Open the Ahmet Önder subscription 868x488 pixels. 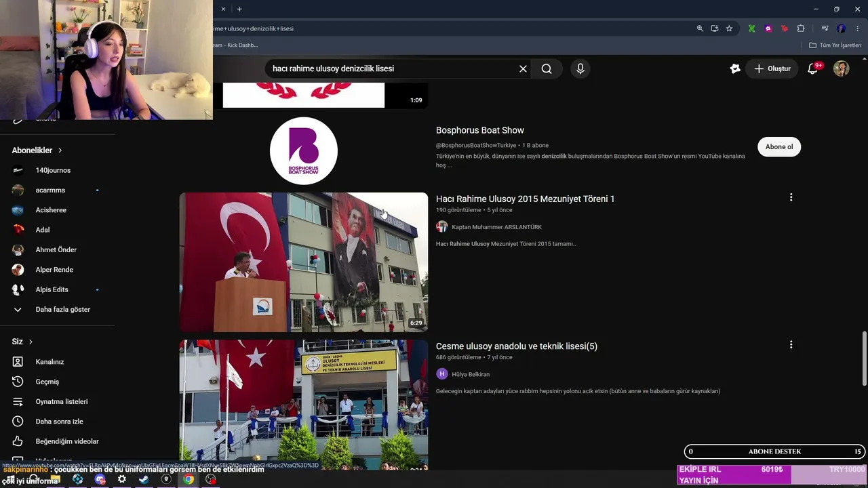pyautogui.click(x=57, y=250)
